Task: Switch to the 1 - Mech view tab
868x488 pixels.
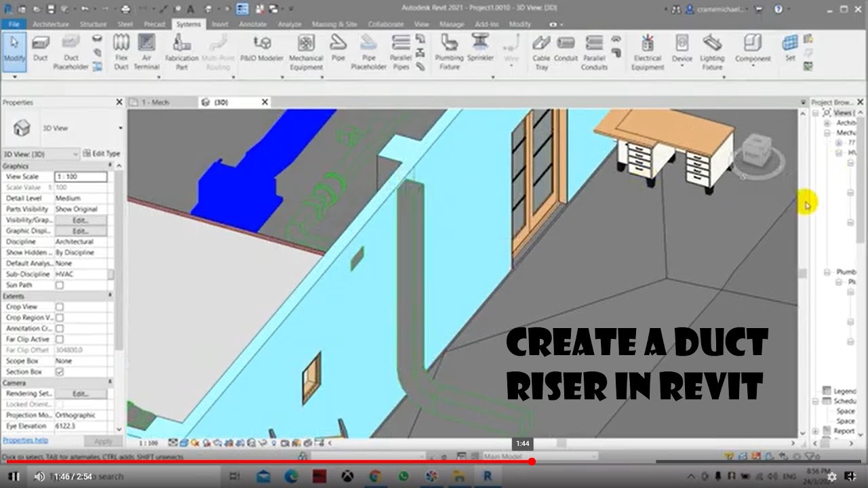Action: 155,102
